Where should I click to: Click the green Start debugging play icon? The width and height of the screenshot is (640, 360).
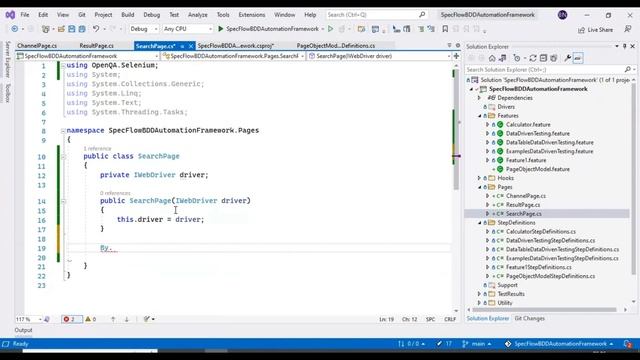click(x=221, y=29)
